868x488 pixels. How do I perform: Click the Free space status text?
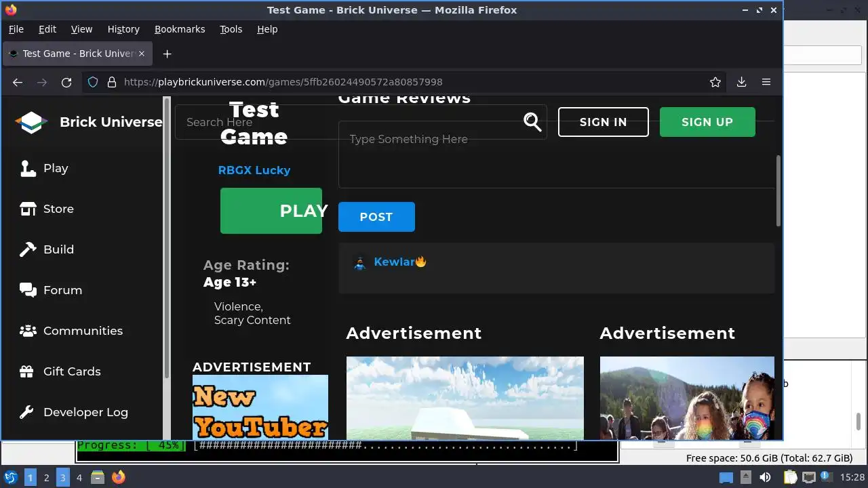tap(769, 458)
